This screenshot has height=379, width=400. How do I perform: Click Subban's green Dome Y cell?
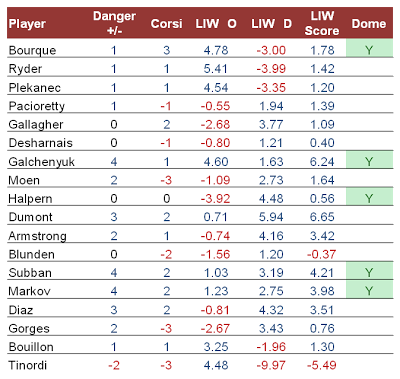pyautogui.click(x=369, y=271)
